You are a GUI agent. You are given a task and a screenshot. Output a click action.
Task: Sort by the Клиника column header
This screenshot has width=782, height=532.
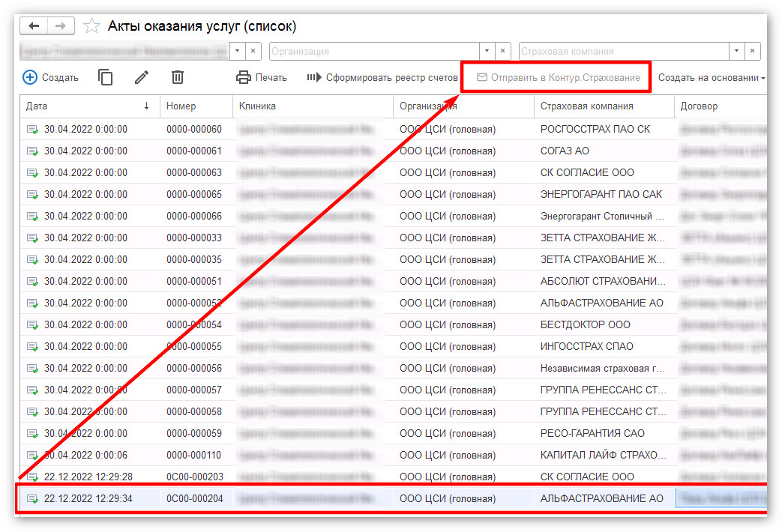pos(313,106)
